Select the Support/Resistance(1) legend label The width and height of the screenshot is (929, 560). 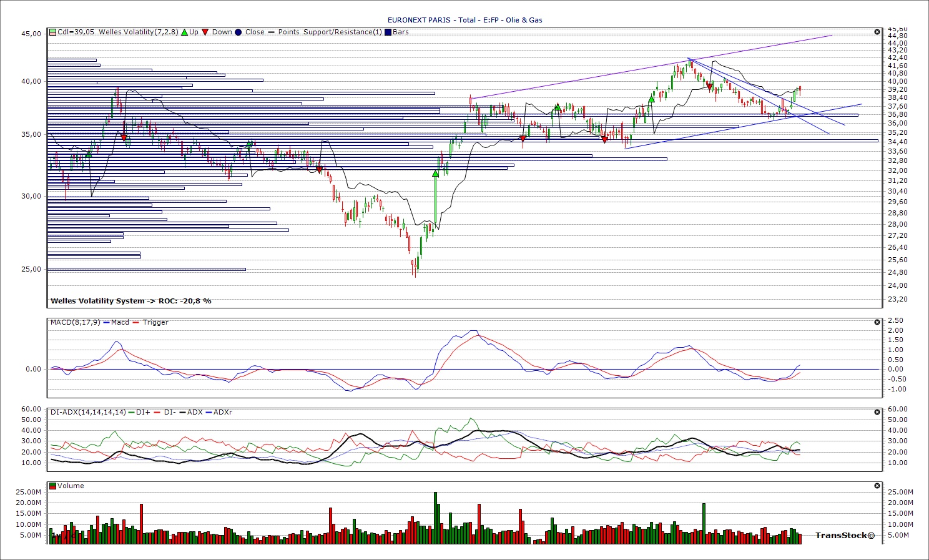point(342,32)
